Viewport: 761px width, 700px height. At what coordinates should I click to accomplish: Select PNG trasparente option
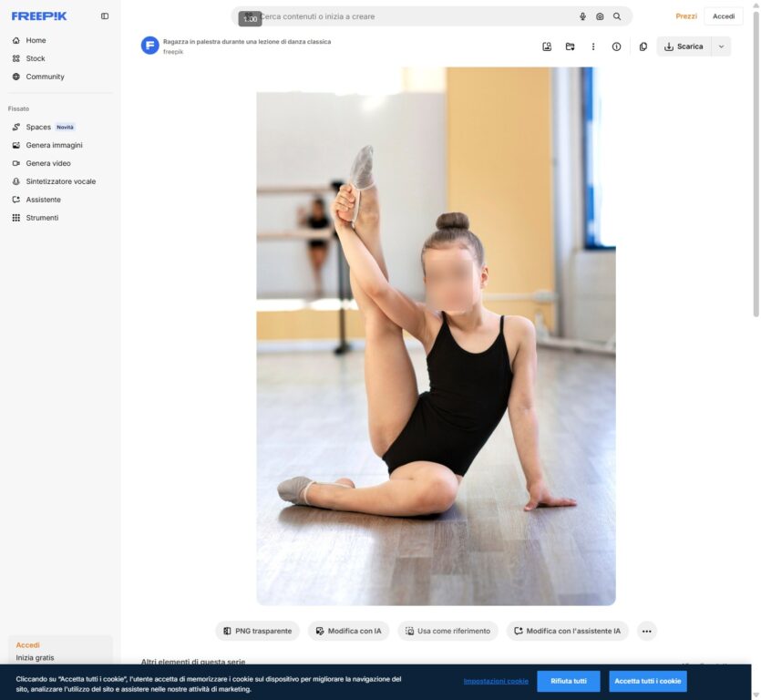[x=258, y=631]
